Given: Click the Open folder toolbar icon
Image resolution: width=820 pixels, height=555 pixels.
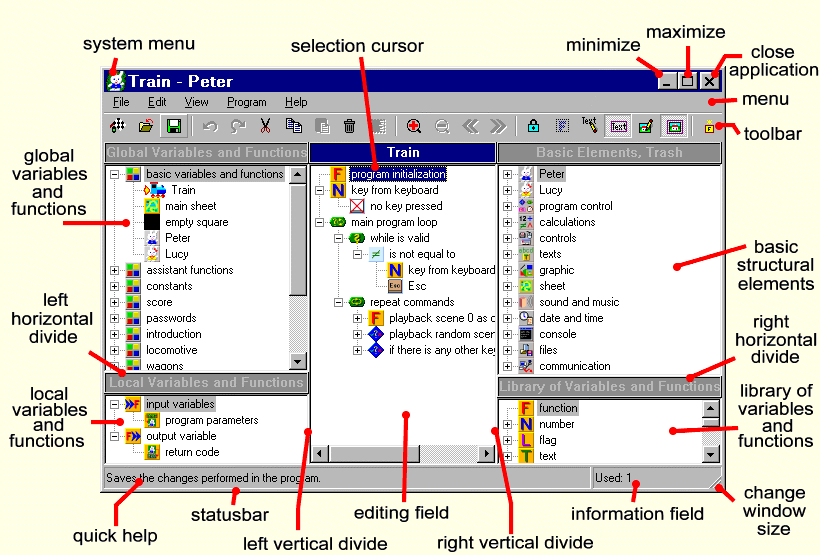Looking at the screenshot, I should (146, 126).
